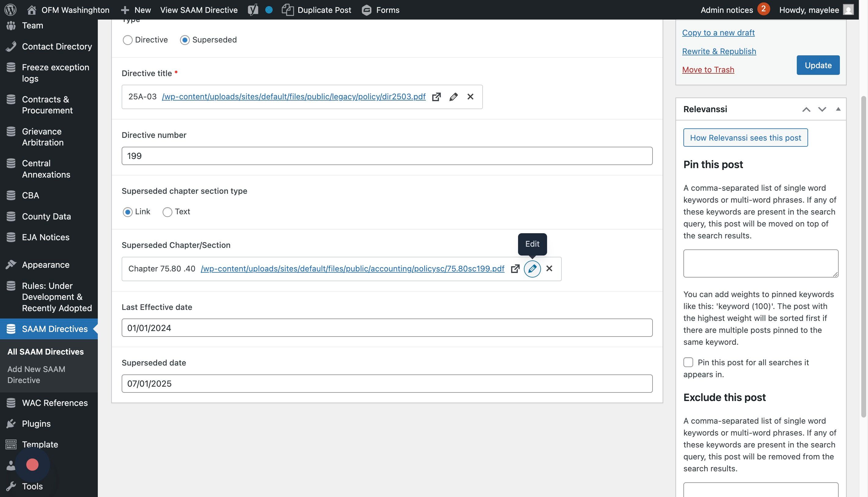Remove the Directive title link
Image resolution: width=868 pixels, height=497 pixels.
click(470, 97)
